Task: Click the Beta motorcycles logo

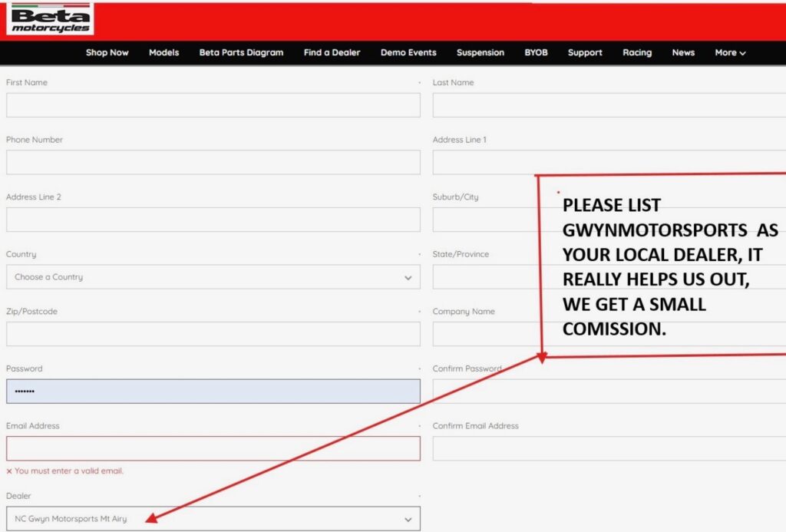Action: coord(51,19)
